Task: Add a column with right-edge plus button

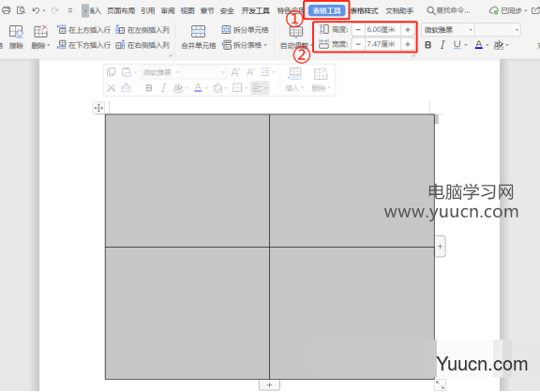Action: (440, 247)
